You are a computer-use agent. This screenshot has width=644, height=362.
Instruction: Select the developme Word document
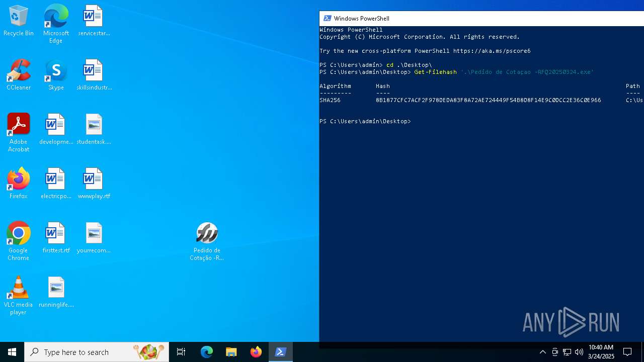(x=56, y=130)
